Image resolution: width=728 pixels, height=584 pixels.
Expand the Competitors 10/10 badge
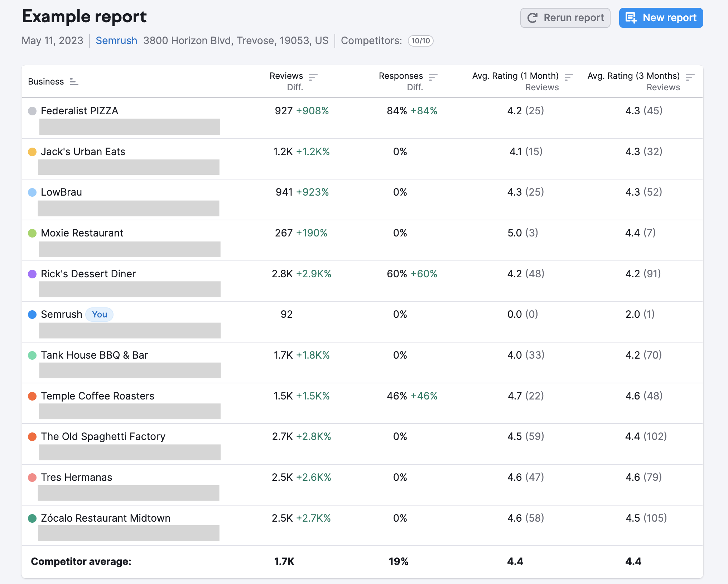tap(420, 41)
